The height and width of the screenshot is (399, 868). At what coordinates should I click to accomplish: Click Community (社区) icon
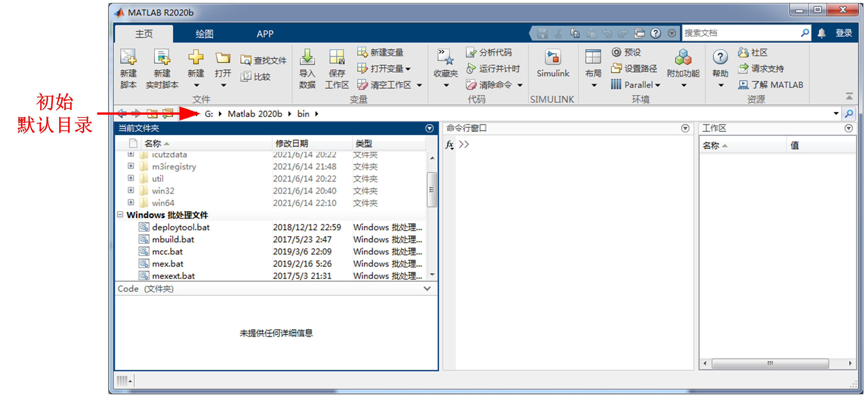point(743,52)
